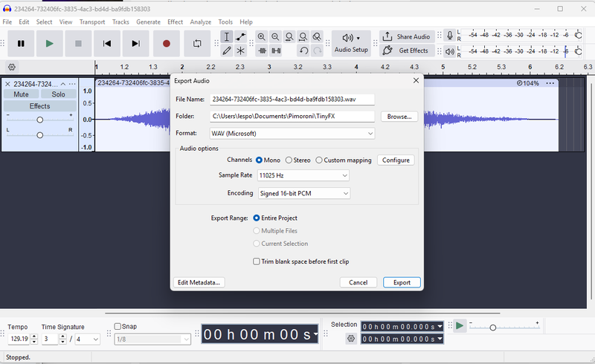Click the Zoom In magnifier icon
The height and width of the screenshot is (364, 595).
pos(262,36)
